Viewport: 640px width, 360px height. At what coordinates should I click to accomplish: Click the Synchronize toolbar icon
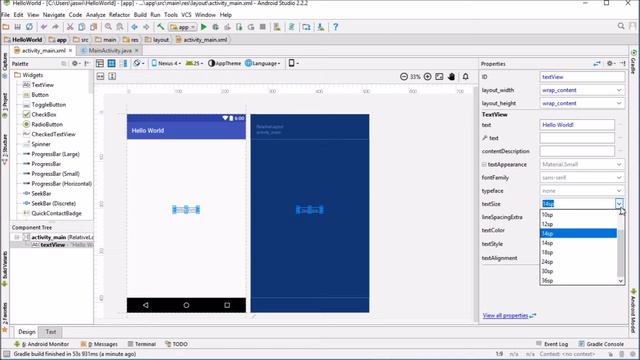[x=29, y=27]
